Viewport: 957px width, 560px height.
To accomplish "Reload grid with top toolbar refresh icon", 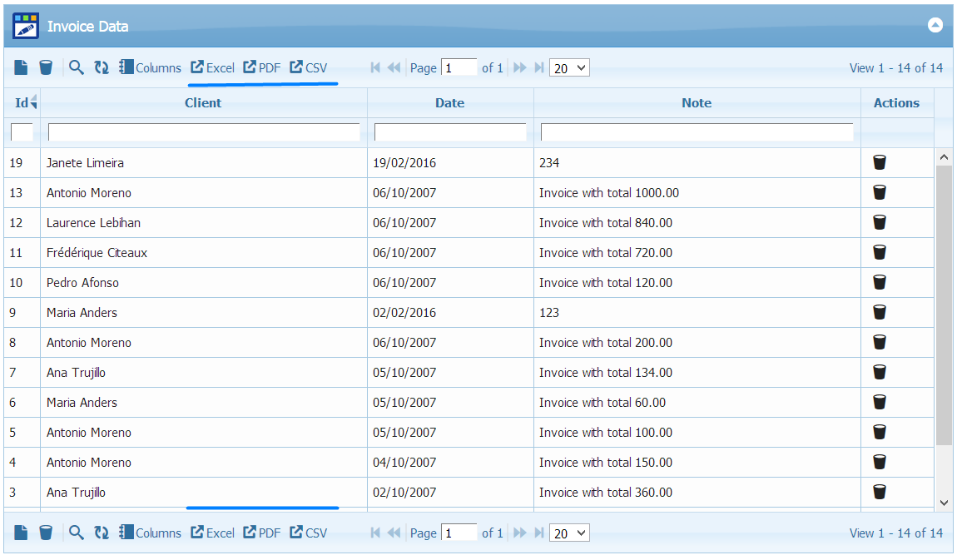I will pyautogui.click(x=102, y=67).
